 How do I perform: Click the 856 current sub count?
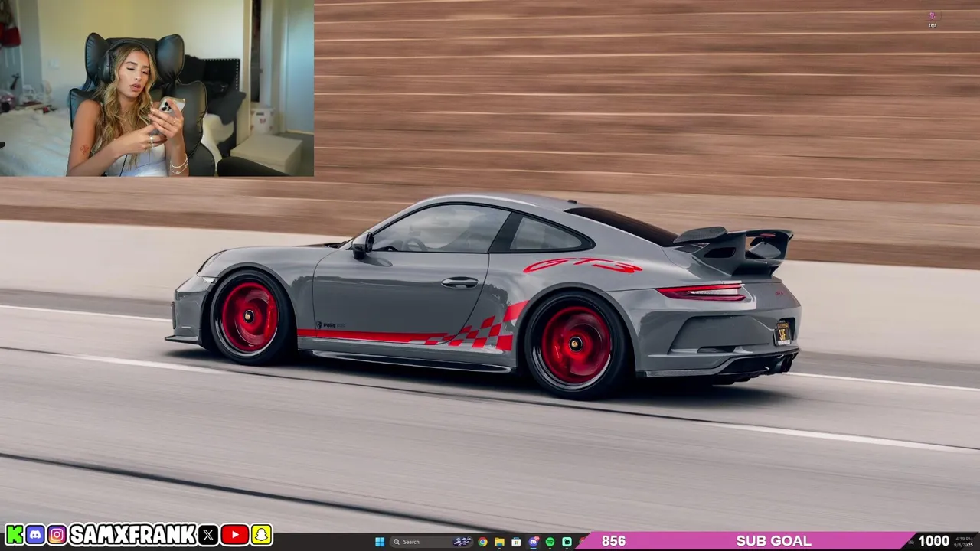tap(613, 541)
